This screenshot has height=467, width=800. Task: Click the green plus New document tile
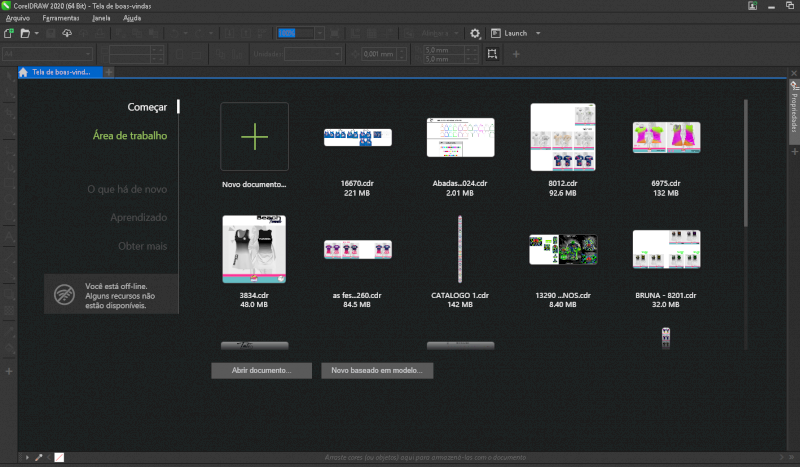click(254, 136)
